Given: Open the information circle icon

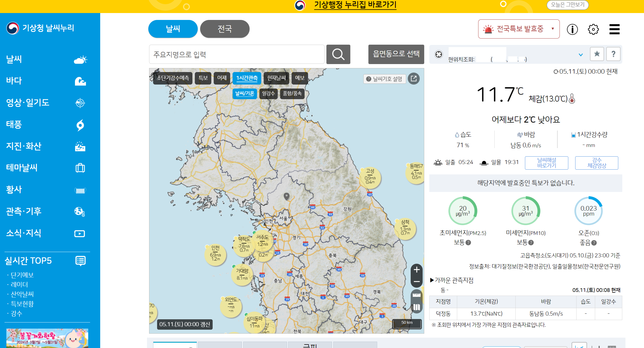Looking at the screenshot, I should [x=572, y=29].
